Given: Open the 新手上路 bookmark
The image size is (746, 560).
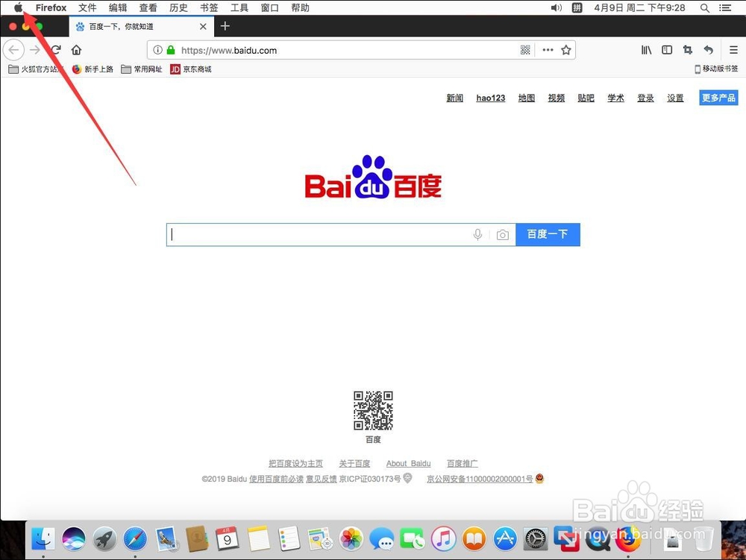Looking at the screenshot, I should [x=93, y=69].
